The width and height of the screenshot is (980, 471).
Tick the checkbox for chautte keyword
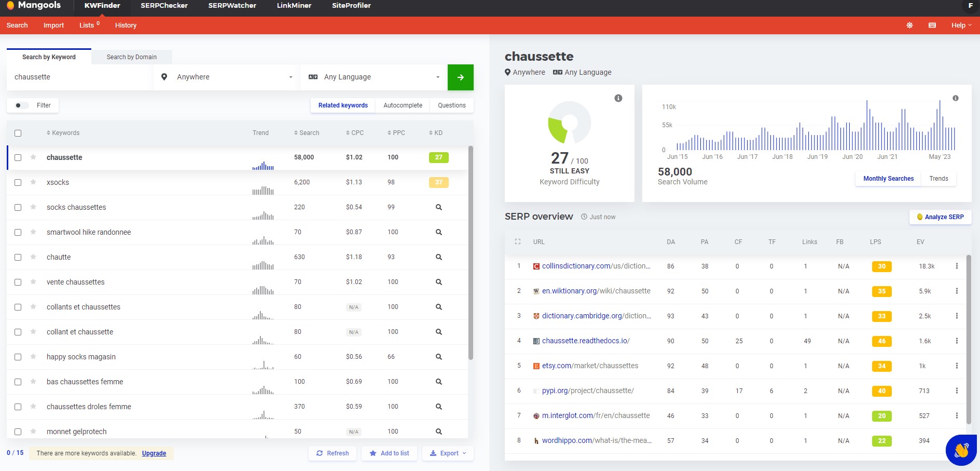[x=18, y=257]
